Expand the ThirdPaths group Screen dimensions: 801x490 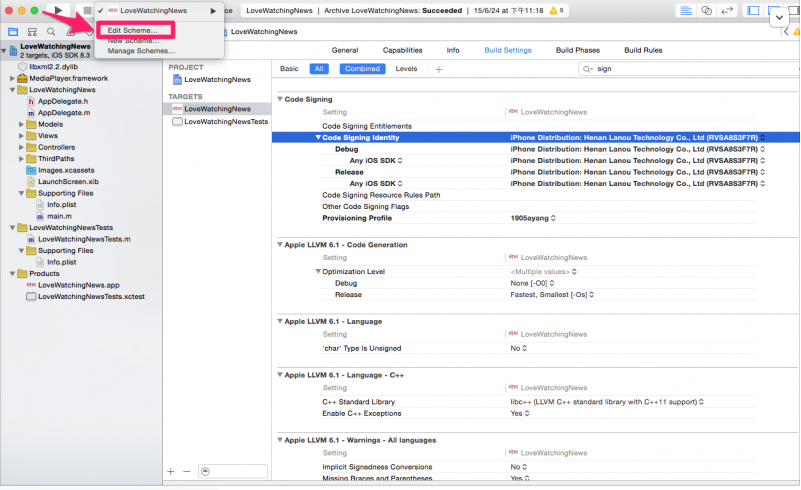point(21,158)
